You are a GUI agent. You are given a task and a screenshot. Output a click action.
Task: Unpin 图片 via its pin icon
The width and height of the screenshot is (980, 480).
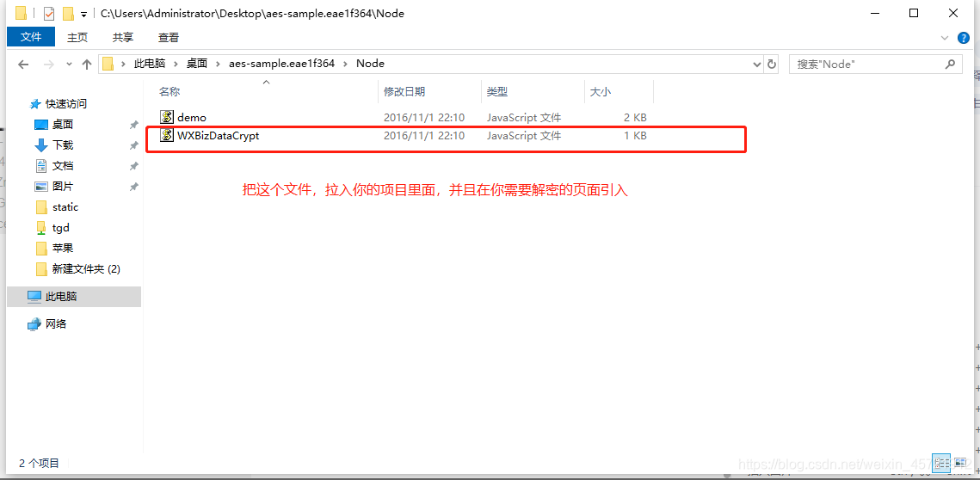coord(133,187)
